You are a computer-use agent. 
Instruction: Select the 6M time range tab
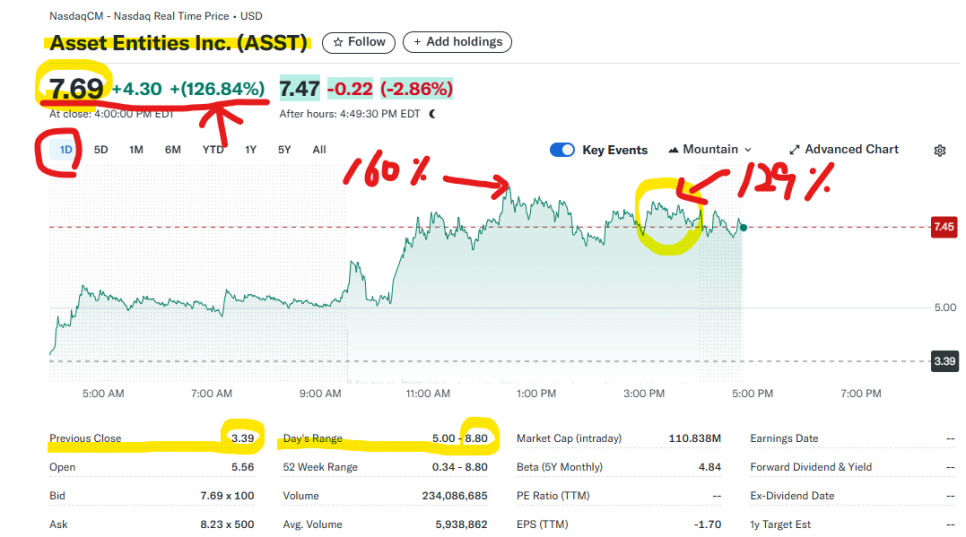(173, 150)
